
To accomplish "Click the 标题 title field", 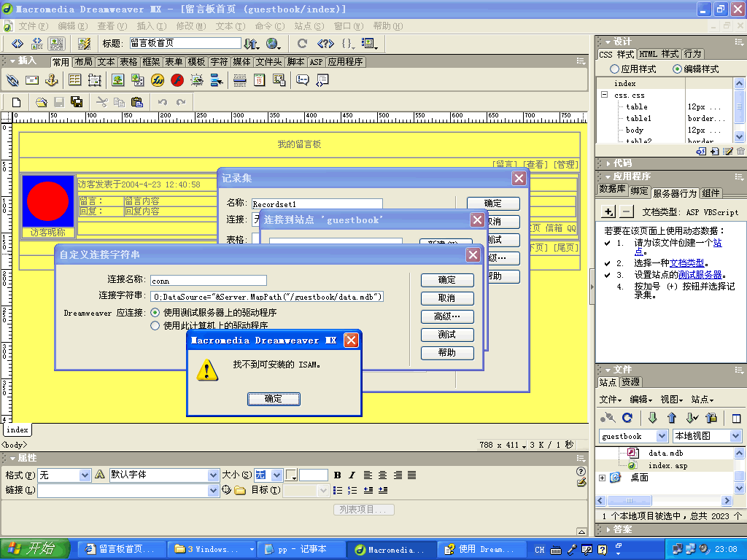I will pyautogui.click(x=185, y=43).
